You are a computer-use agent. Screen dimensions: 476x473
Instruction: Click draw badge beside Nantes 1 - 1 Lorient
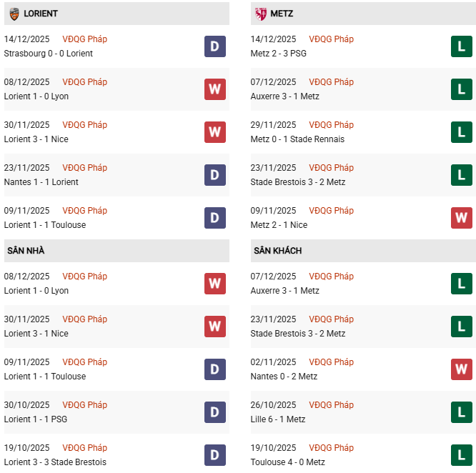point(214,175)
